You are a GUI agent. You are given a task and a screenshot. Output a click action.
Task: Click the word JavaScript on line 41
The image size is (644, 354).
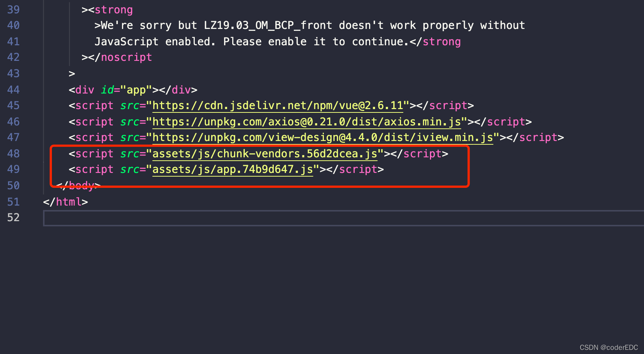(127, 41)
